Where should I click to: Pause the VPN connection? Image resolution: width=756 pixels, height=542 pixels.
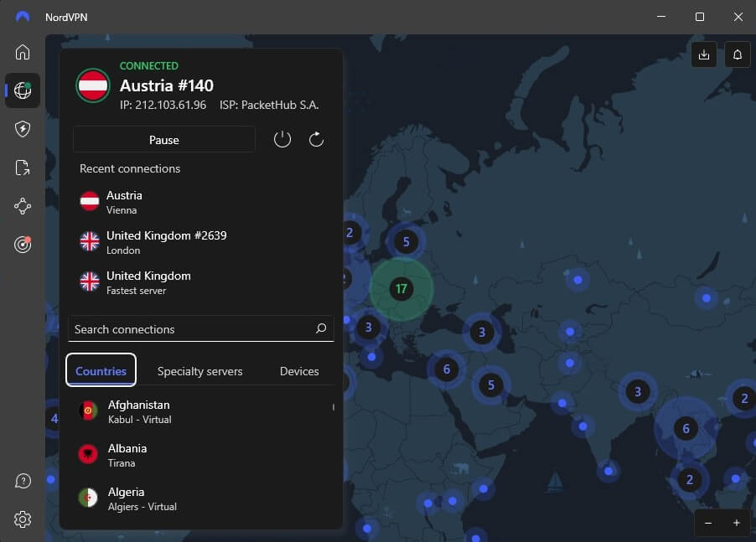[x=164, y=140]
